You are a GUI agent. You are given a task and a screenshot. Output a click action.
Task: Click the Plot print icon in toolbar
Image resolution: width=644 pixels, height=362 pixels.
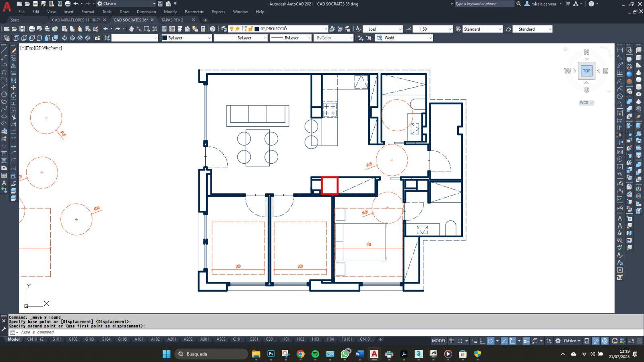[x=31, y=29]
